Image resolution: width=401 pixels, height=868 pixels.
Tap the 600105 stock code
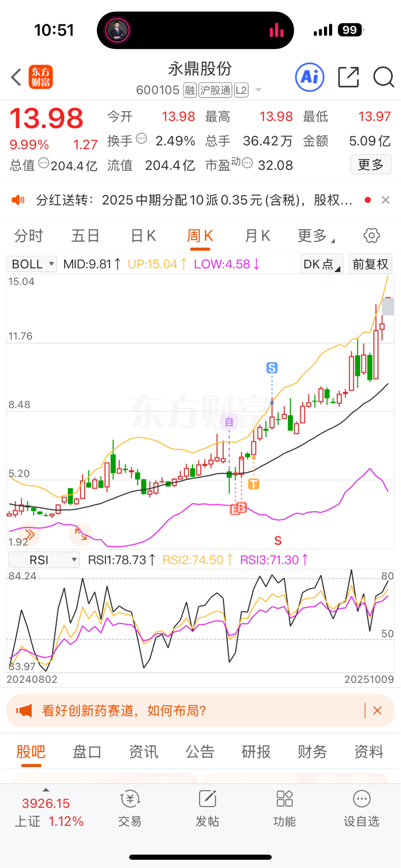tap(157, 90)
